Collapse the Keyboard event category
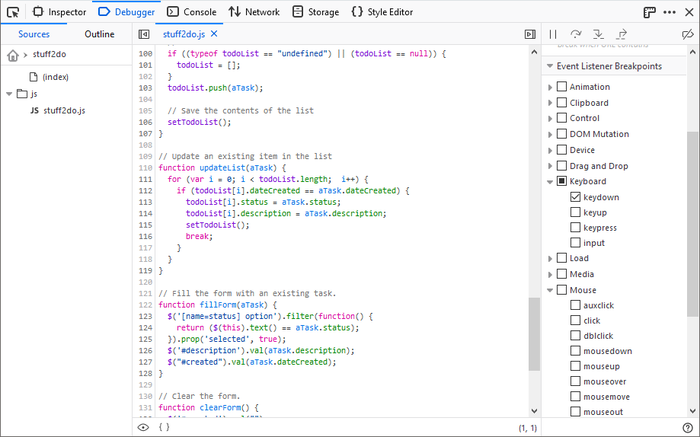Screen dimensions: 700x437 click(550, 182)
